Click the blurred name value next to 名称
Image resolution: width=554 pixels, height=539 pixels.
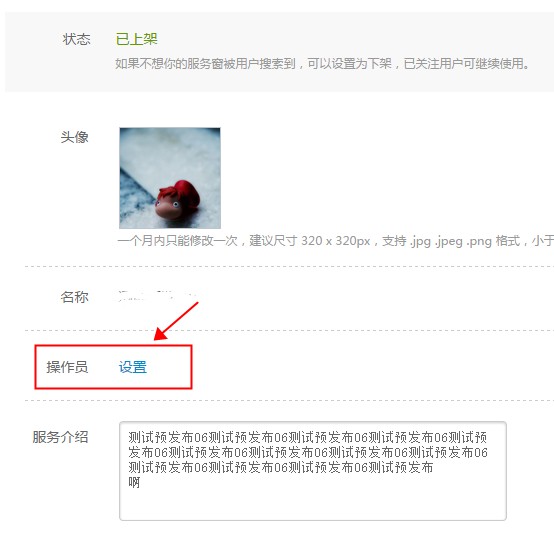pyautogui.click(x=157, y=296)
